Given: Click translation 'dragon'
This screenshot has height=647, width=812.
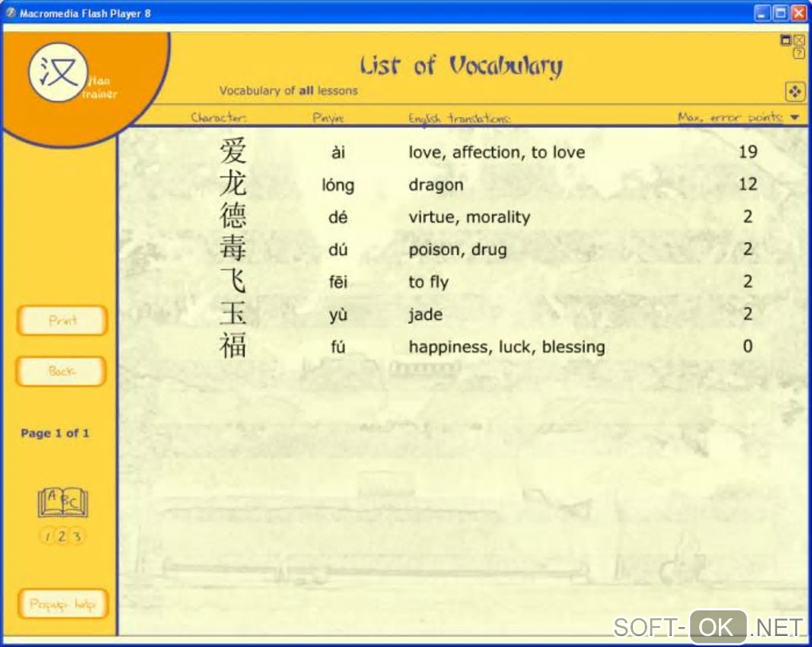Looking at the screenshot, I should (435, 185).
